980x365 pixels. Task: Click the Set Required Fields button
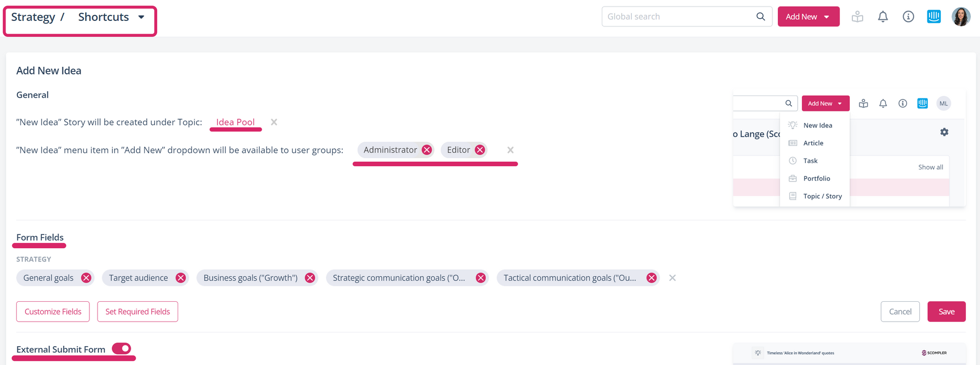pyautogui.click(x=137, y=311)
